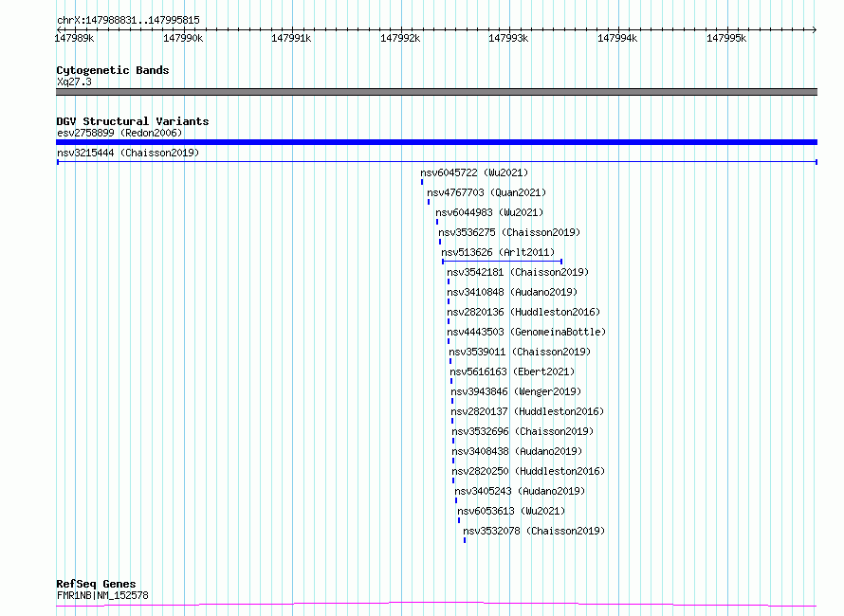Screen dimensions: 844x616
Task: Open the RefSeq Genes track title
Action: pyautogui.click(x=96, y=584)
